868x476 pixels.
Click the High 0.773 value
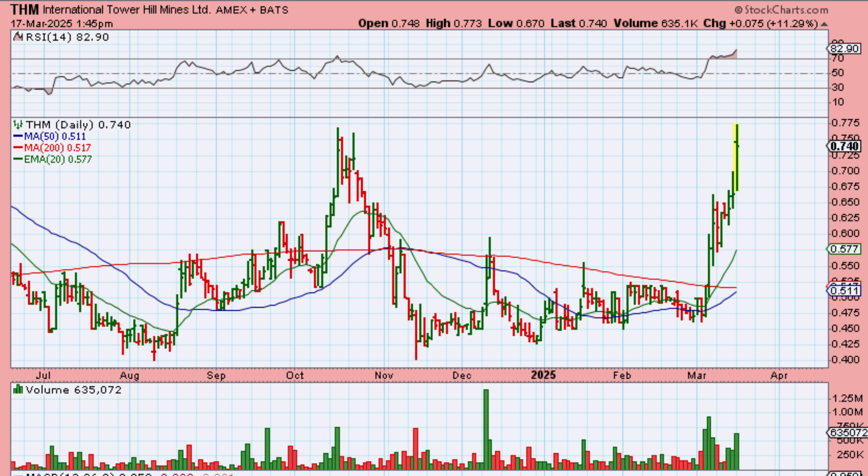click(x=453, y=23)
